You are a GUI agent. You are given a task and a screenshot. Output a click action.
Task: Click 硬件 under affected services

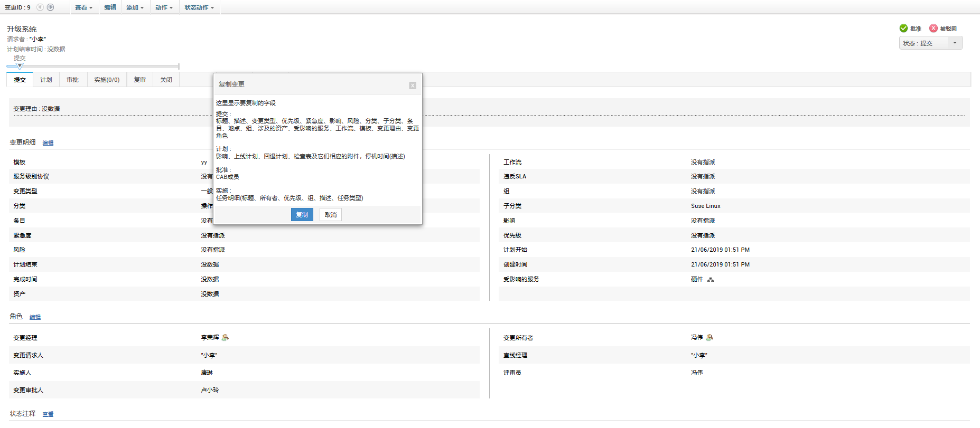pos(697,280)
